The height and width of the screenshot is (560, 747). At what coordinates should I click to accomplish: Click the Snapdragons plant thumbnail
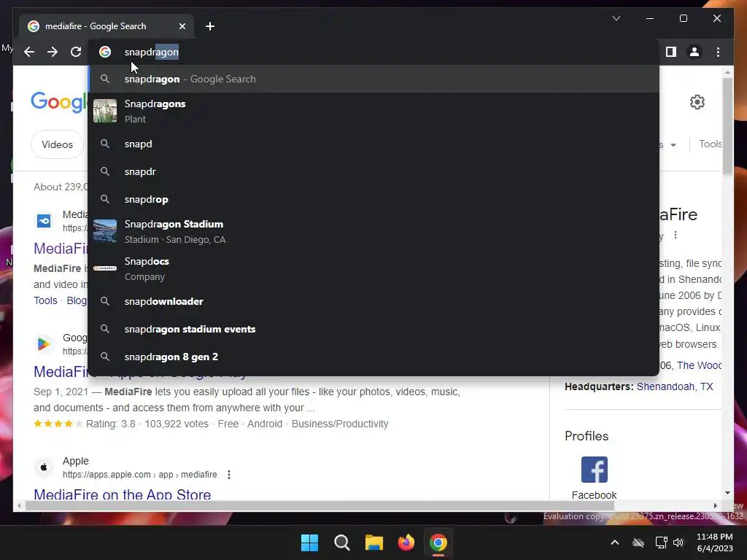click(105, 111)
